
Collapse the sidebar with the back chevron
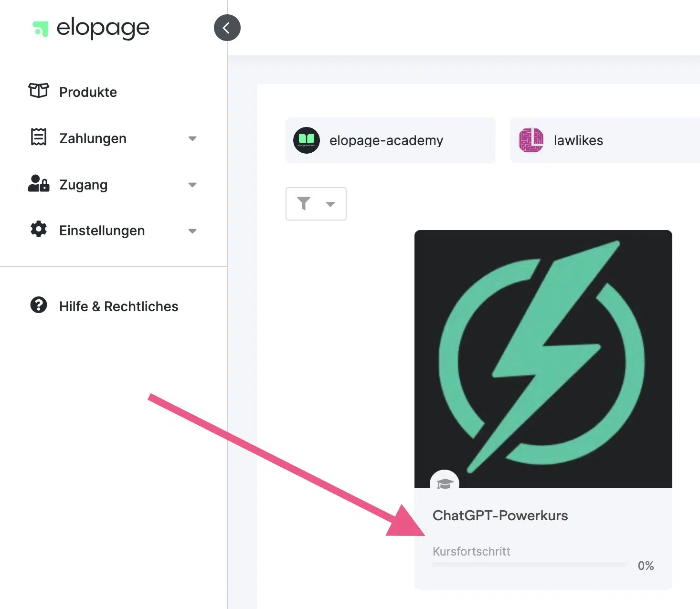pyautogui.click(x=227, y=28)
